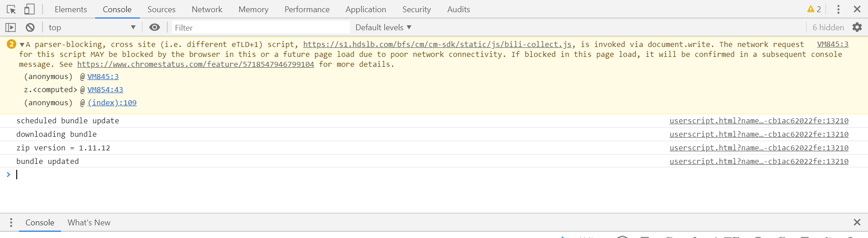Click the console Filter input field
This screenshot has width=868, height=238.
click(260, 28)
